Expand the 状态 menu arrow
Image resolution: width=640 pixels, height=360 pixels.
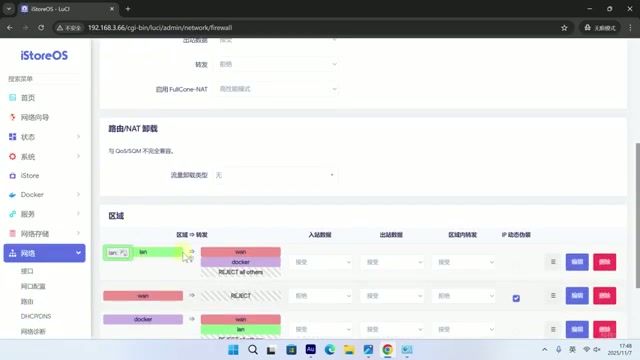tap(78, 137)
